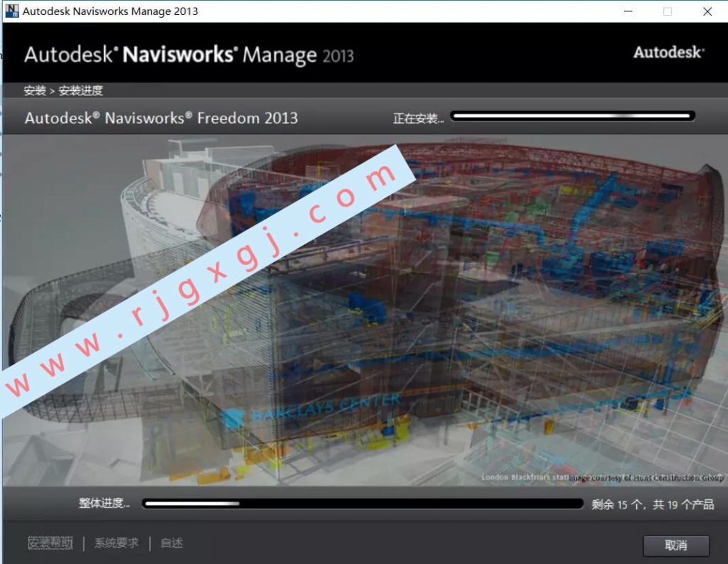Click the 正在安装 status label

pos(418,119)
